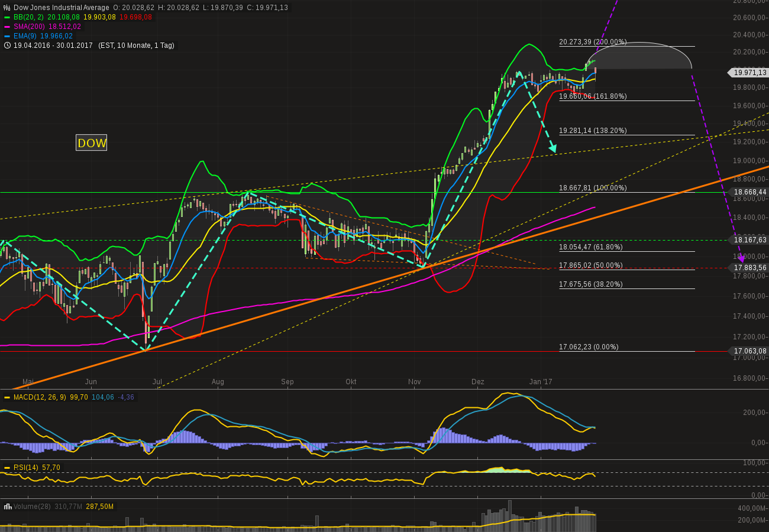Click the 20.600,00 price axis label
Screen dimensions: 769x532
pos(749,17)
